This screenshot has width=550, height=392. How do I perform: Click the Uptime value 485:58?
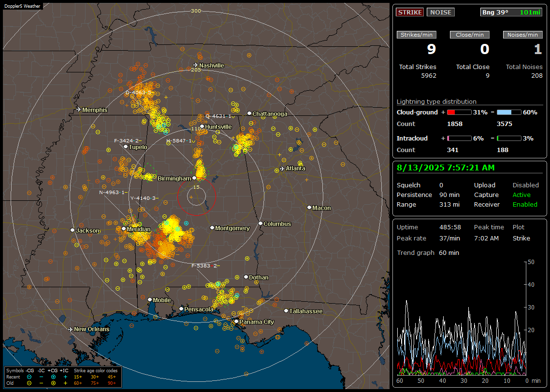tap(450, 227)
